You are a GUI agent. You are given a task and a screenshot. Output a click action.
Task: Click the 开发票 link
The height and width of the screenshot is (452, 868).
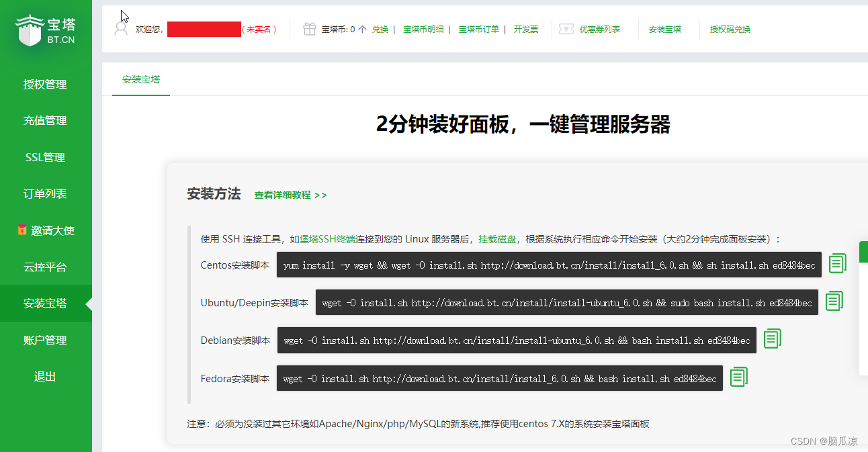pyautogui.click(x=526, y=30)
